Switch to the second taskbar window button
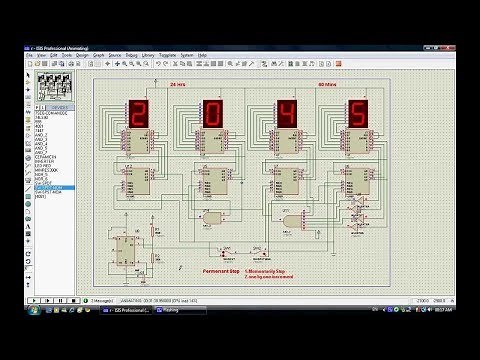The image size is (480, 360). [180, 310]
